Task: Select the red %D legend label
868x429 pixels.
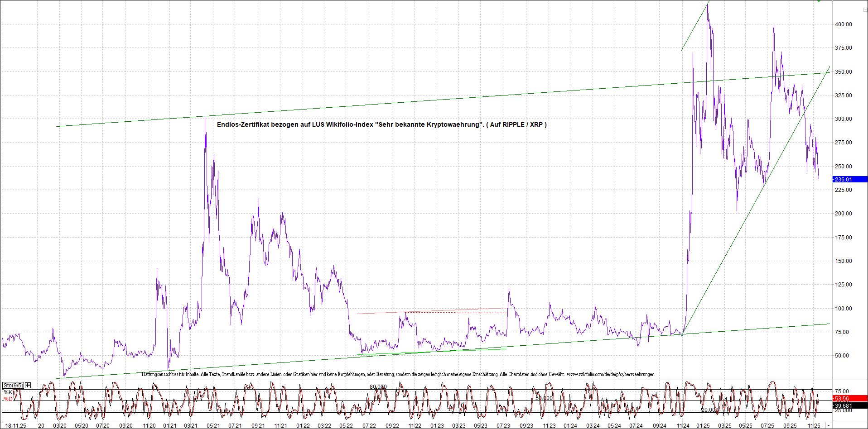Action: point(8,399)
